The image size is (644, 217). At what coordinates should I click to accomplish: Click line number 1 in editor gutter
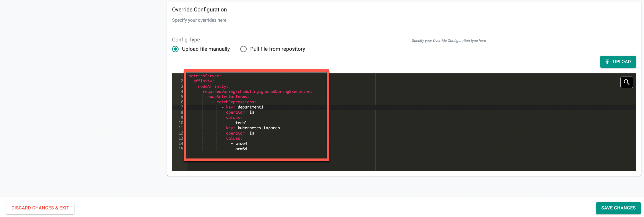point(182,76)
